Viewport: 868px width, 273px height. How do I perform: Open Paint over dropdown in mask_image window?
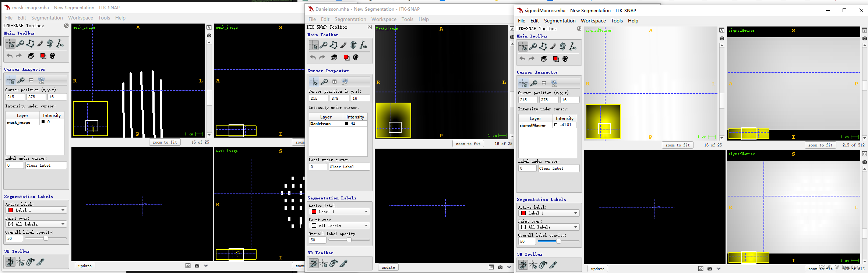36,224
